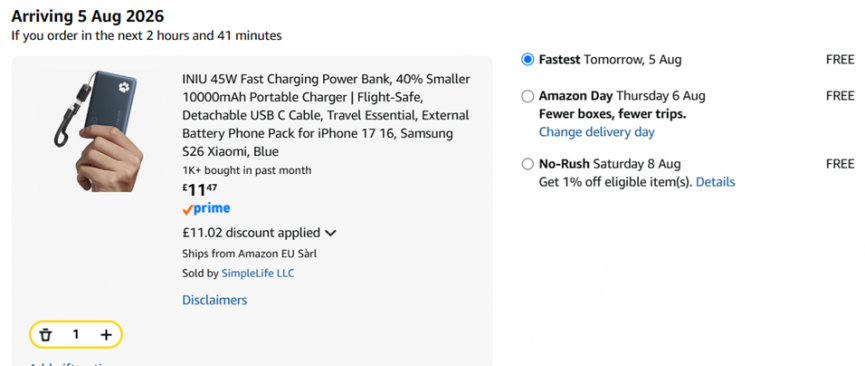
Task: Remove item with the trash icon
Action: (x=46, y=335)
